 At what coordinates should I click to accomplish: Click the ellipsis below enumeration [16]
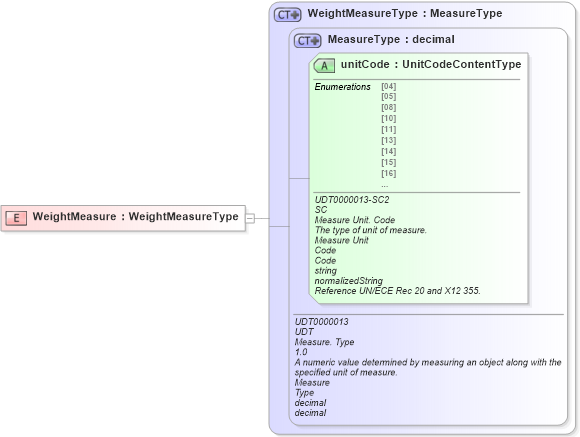click(385, 185)
